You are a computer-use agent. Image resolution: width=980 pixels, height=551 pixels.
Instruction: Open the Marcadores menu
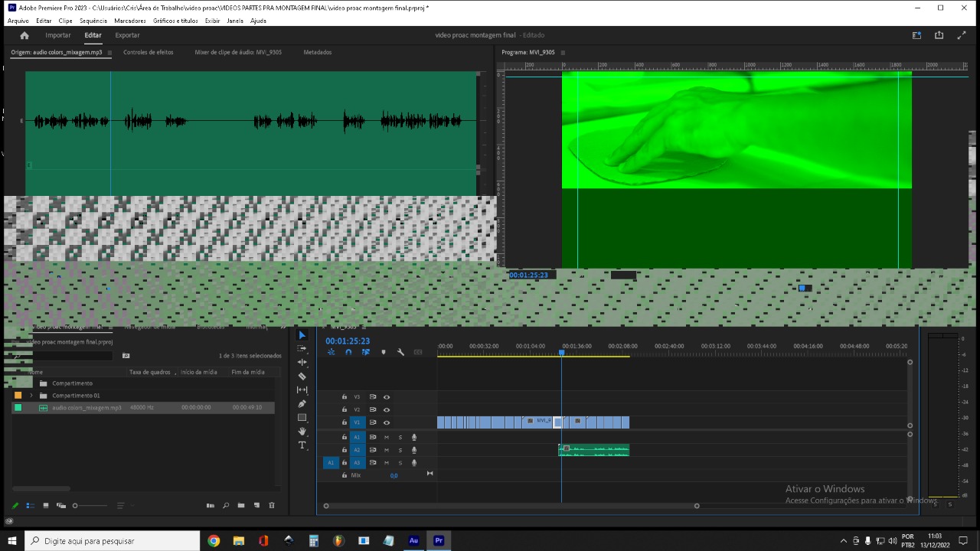pyautogui.click(x=129, y=21)
